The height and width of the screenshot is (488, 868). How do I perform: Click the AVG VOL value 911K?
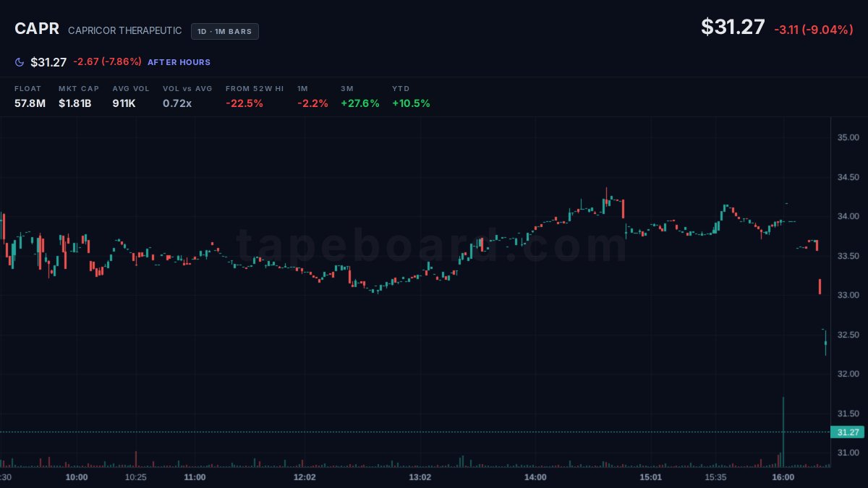(124, 103)
